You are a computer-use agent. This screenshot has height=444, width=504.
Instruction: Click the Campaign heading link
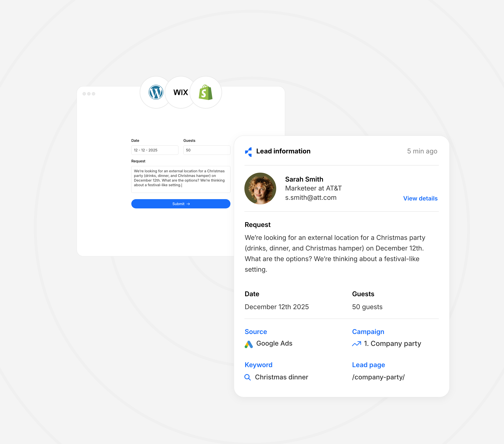pos(368,332)
